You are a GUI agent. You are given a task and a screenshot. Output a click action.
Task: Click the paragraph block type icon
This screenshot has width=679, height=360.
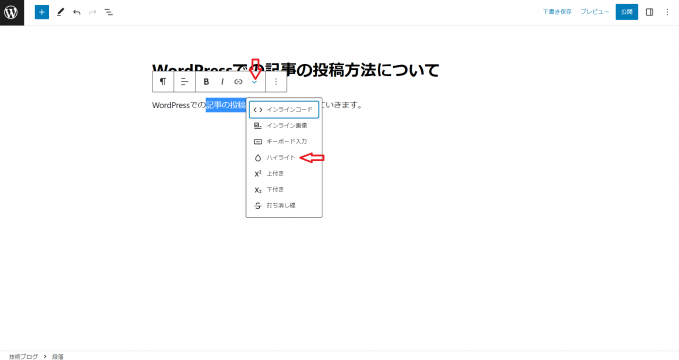point(163,81)
